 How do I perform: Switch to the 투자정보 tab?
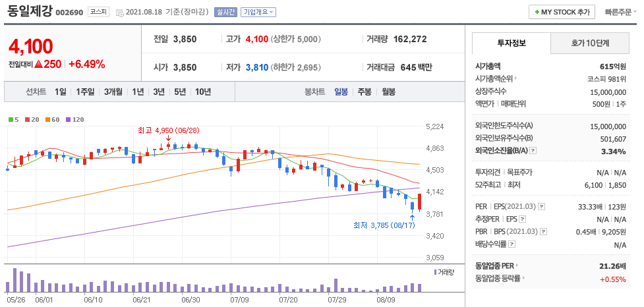click(512, 43)
